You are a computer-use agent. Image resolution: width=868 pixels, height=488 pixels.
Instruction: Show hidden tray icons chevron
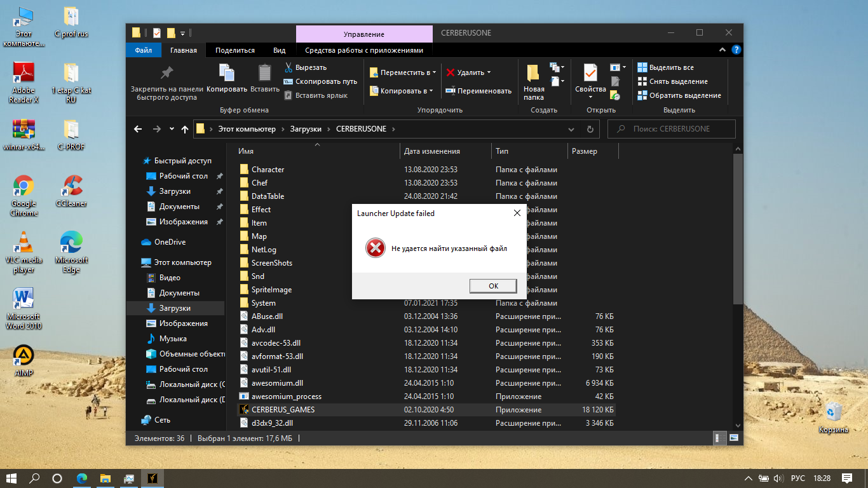[x=748, y=478]
